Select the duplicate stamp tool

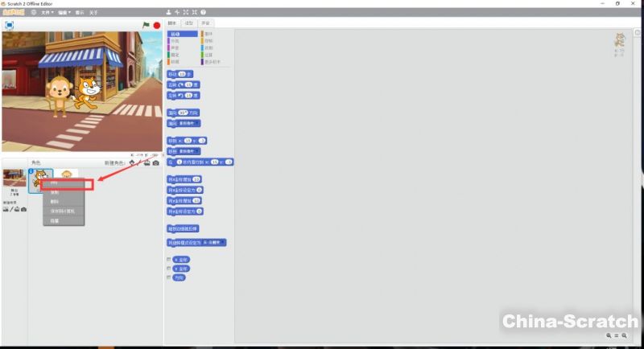pos(168,13)
